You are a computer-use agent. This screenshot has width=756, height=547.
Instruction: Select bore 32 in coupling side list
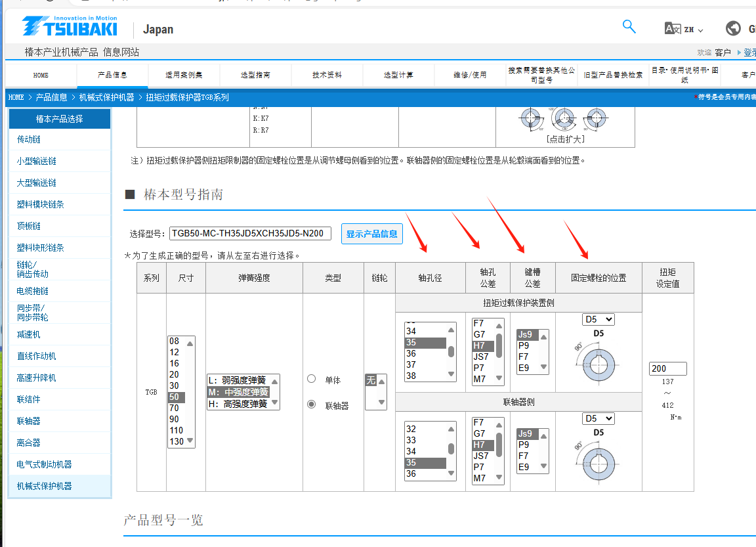coord(425,429)
